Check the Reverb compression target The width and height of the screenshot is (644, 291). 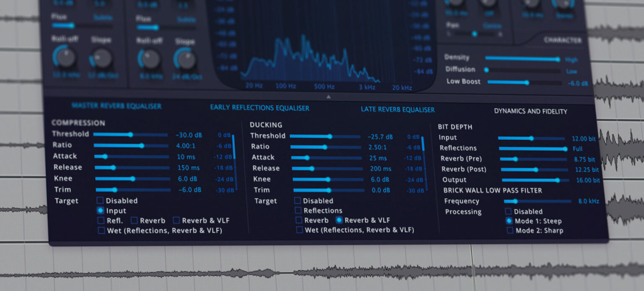135,220
